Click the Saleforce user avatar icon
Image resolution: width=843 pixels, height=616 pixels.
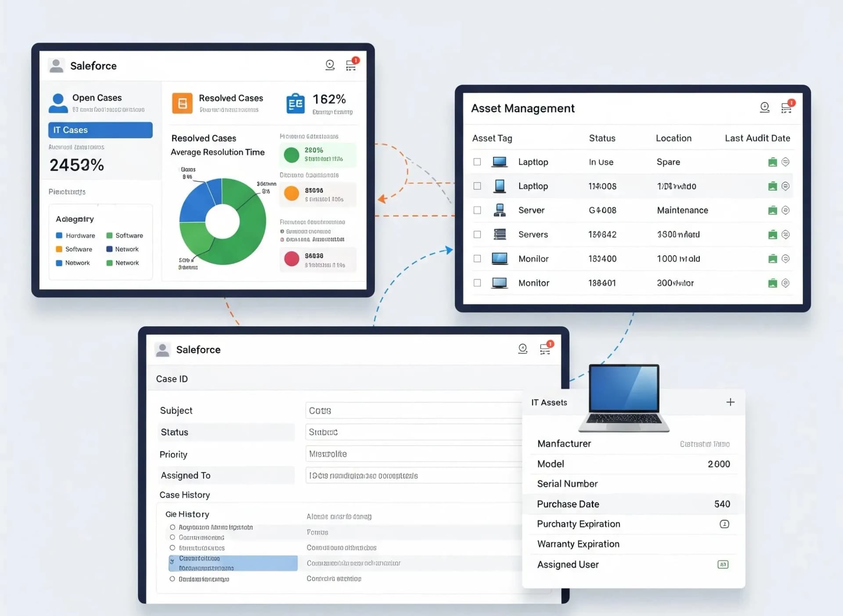pos(56,65)
